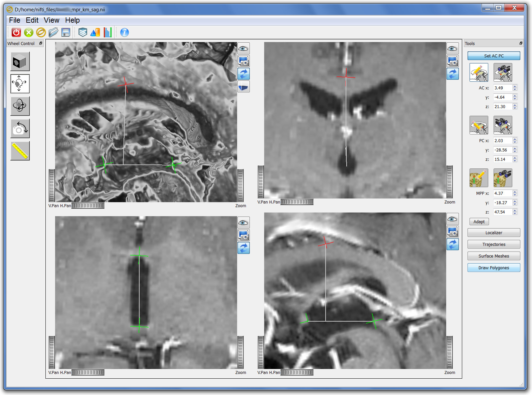Open the blue info icon in toolbar

[x=124, y=32]
